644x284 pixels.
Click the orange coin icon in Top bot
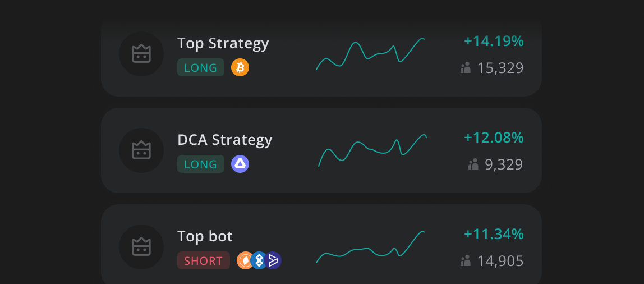coord(245,260)
